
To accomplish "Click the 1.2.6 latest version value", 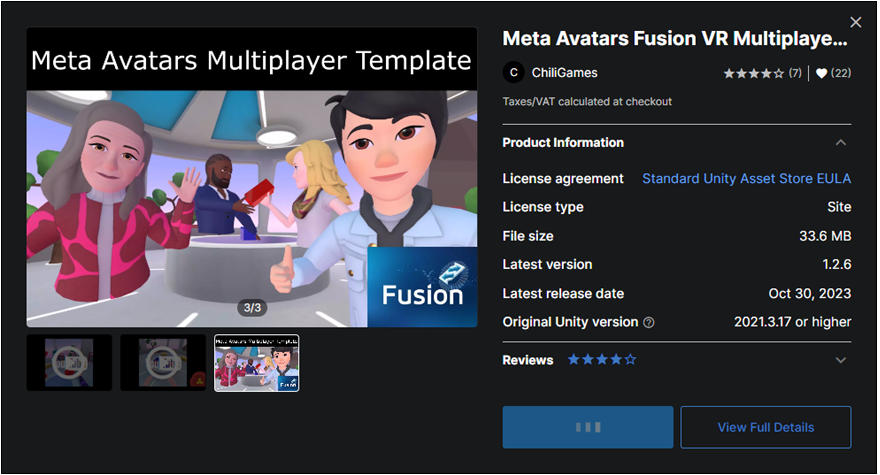I will pos(837,264).
